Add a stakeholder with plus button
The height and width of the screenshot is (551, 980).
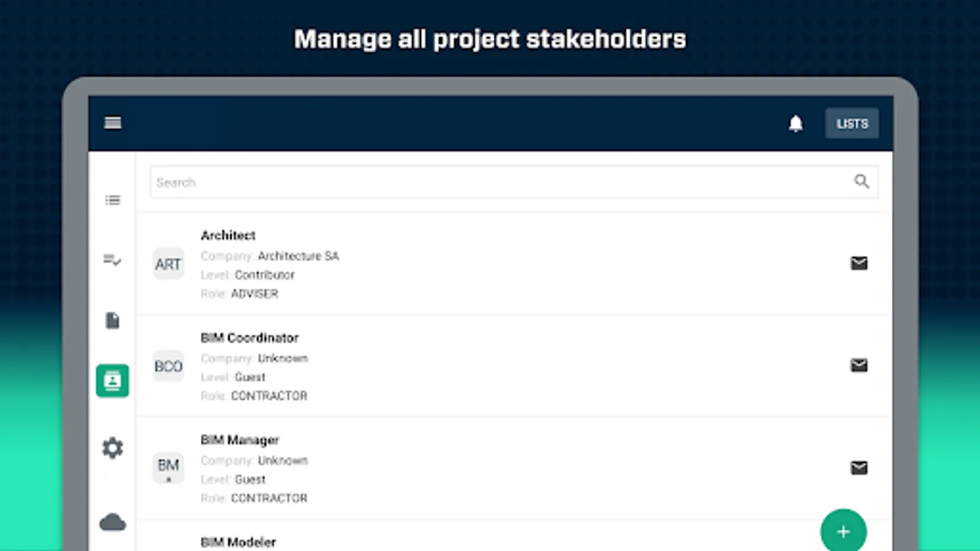843,531
